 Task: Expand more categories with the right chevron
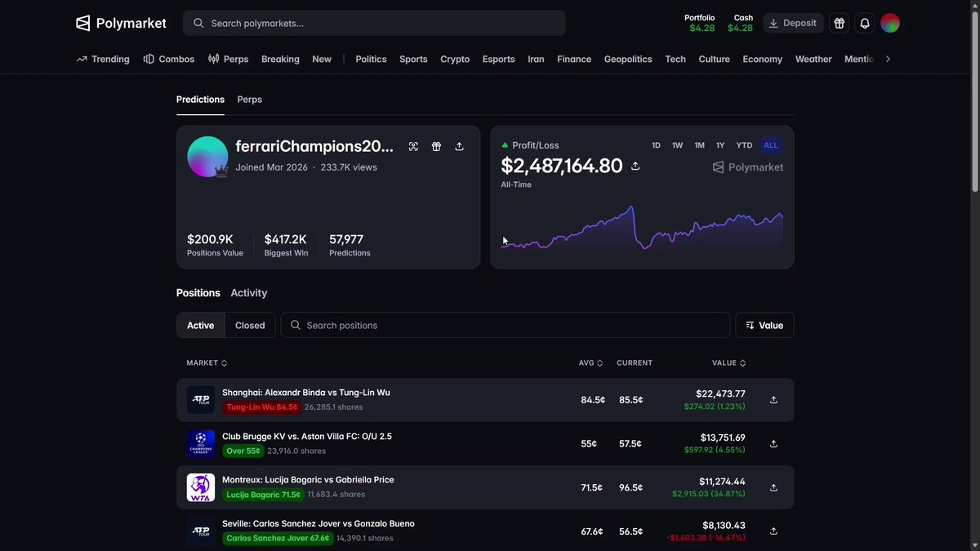(888, 59)
